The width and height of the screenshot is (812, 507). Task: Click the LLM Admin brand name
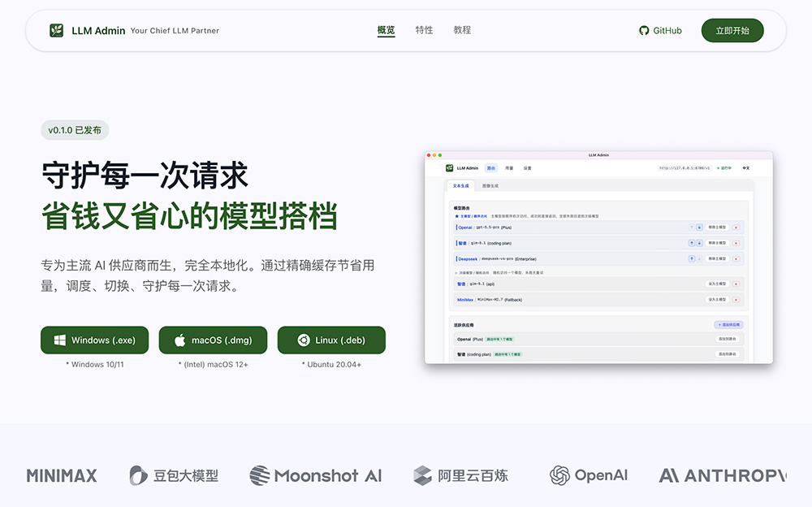pos(98,31)
